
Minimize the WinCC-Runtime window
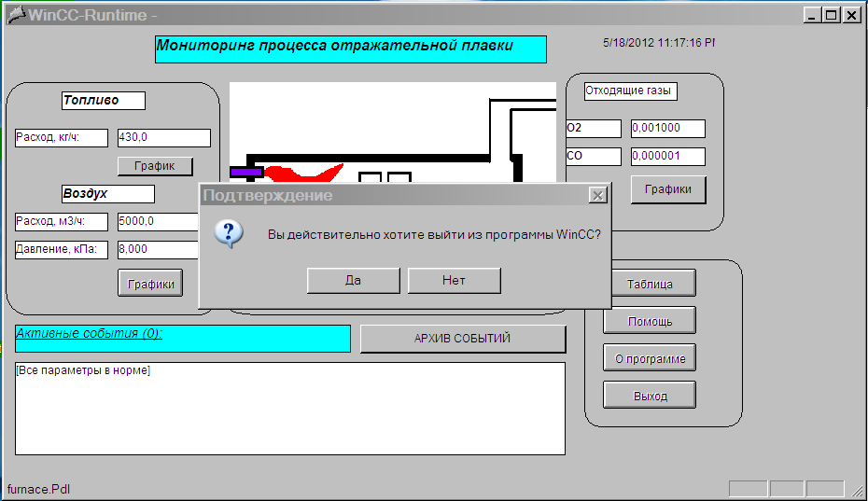812,15
